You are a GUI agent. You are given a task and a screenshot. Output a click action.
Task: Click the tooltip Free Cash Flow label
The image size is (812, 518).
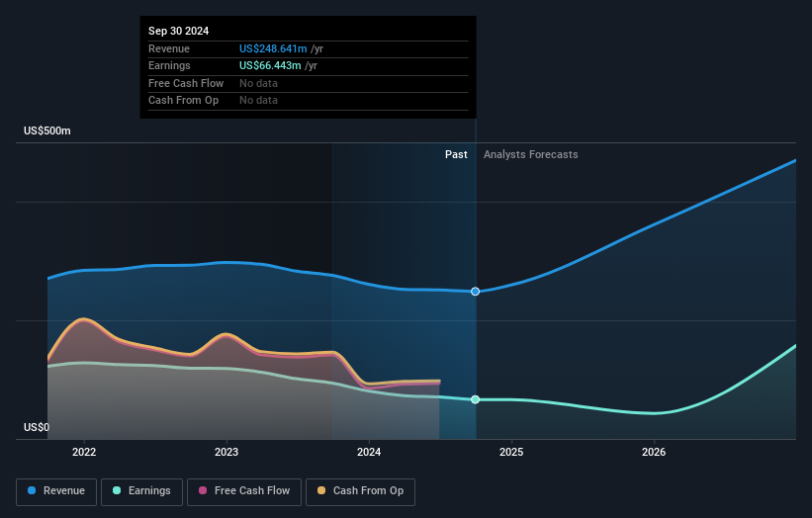pos(186,83)
